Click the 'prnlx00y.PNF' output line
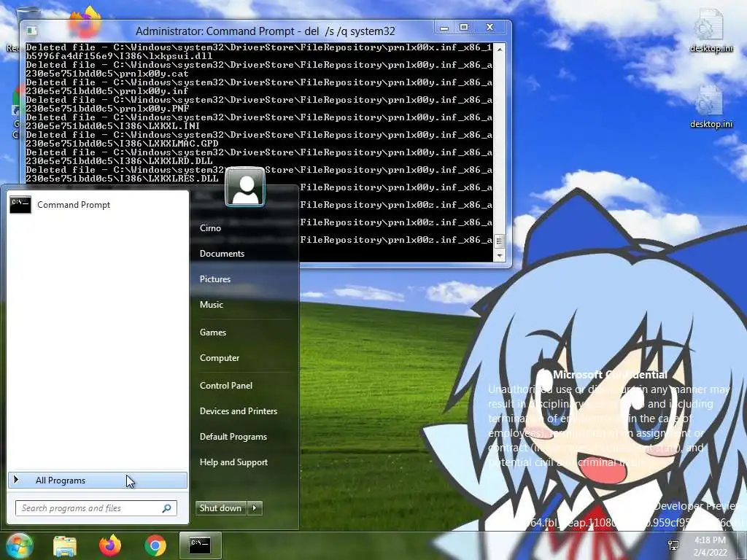The image size is (747, 560). [x=107, y=109]
